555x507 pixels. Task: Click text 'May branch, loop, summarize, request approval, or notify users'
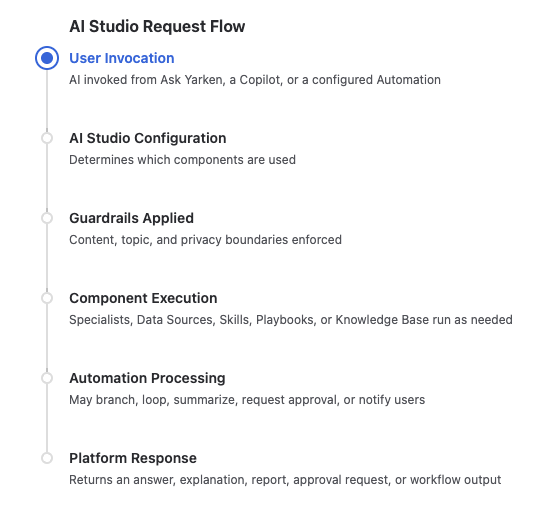tap(247, 400)
